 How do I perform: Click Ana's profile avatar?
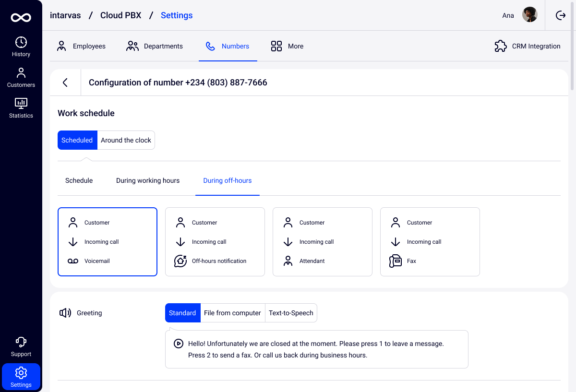(x=530, y=15)
